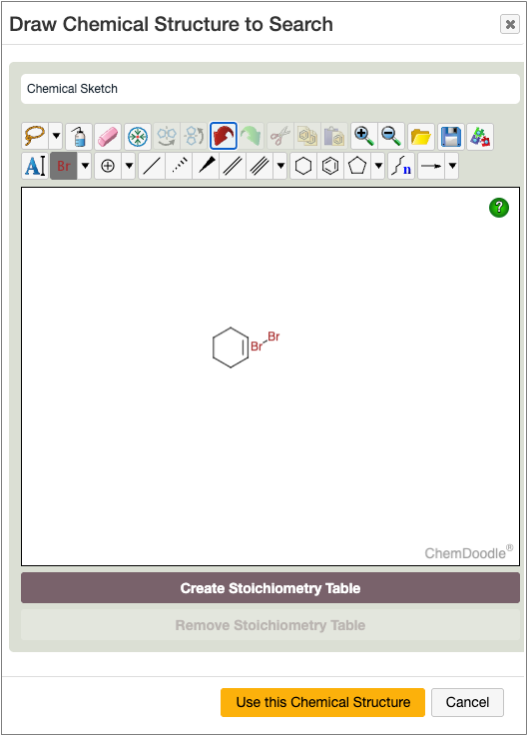528x736 pixels.
Task: Select the cyclohexane ring tool
Action: [x=303, y=166]
